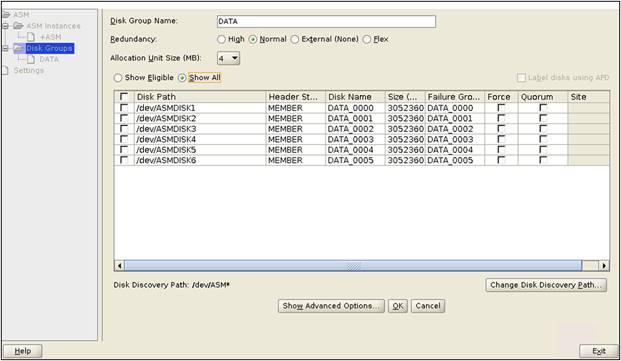Select the DATA node under Disk Groups
Image resolution: width=621 pixels, height=361 pixels.
[49, 59]
